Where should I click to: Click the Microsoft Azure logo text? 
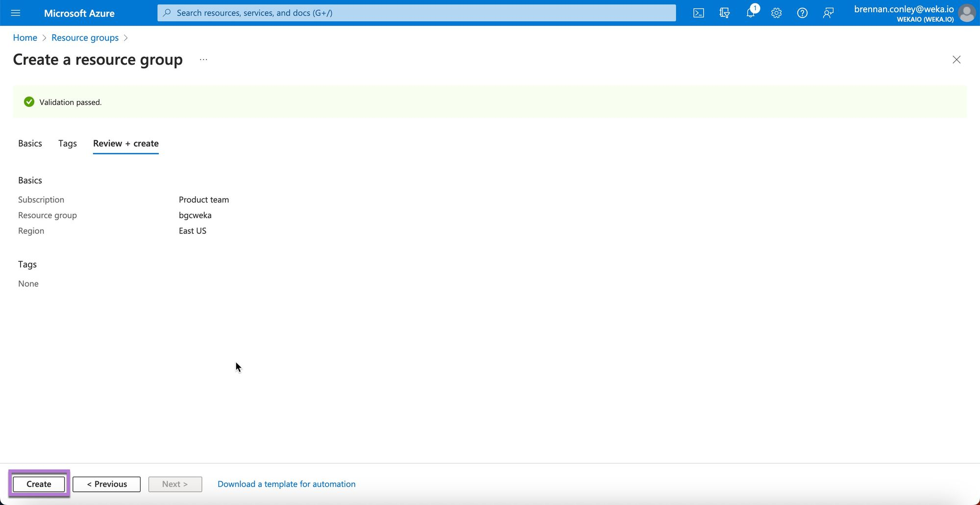[x=79, y=13]
